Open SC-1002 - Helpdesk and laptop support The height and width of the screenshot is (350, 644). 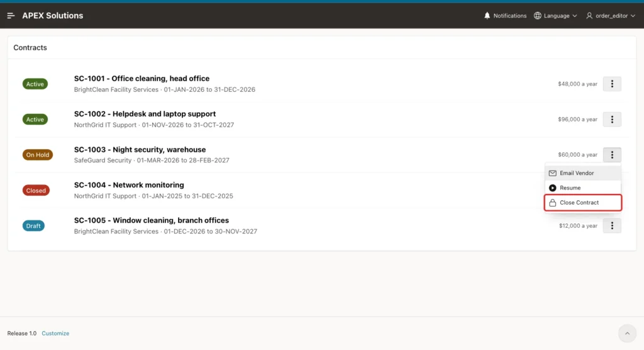pyautogui.click(x=145, y=114)
